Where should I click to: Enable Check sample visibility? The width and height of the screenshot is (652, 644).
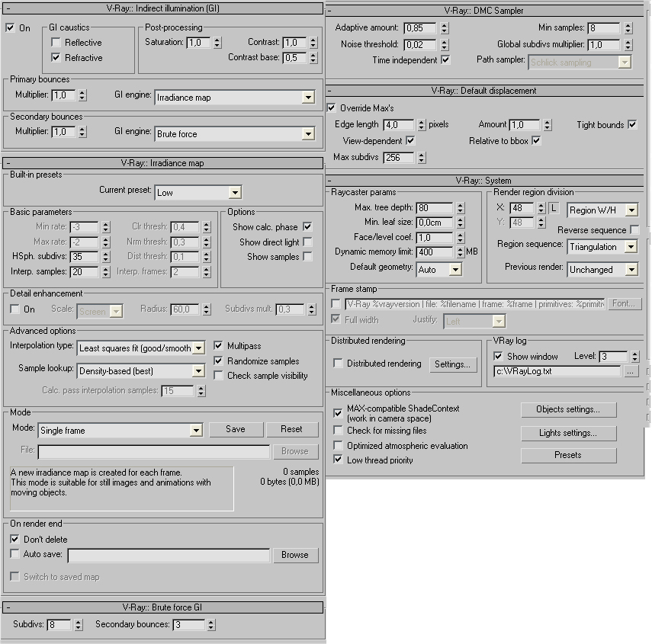[x=218, y=376]
